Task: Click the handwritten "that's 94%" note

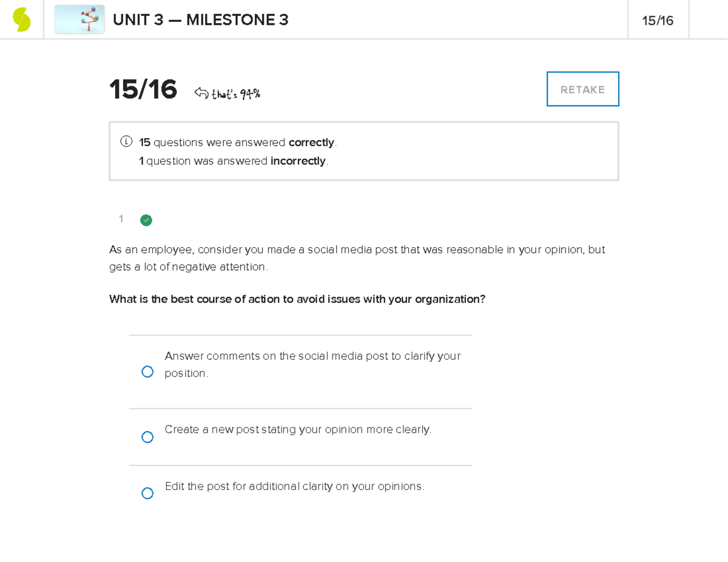Action: click(236, 93)
